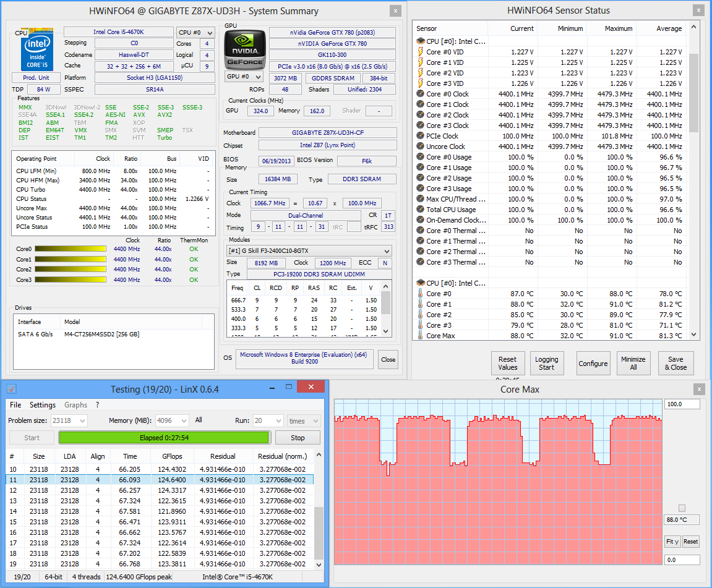Click the Core #0 Thermal sensor icon
The height and width of the screenshot is (588, 712).
421,231
